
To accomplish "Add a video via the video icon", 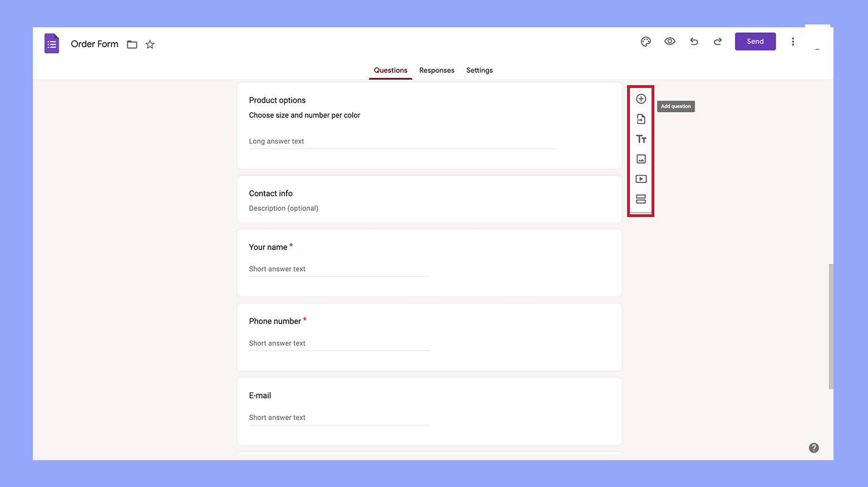I will tap(640, 179).
